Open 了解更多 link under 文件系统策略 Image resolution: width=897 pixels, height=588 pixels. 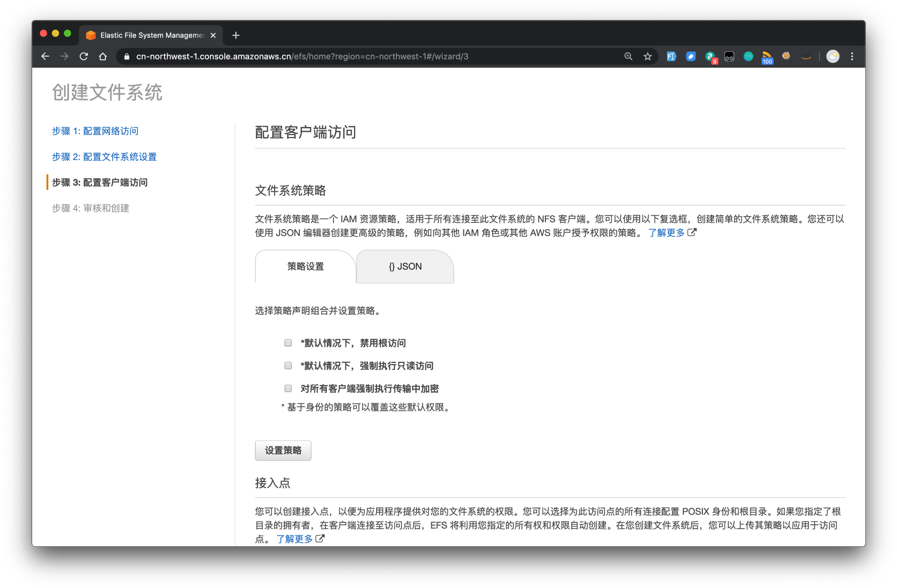pos(666,233)
